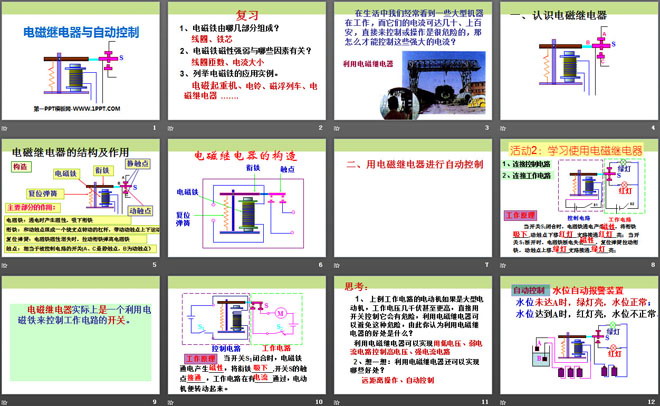660x406 pixels.
Task: Select slide 3 with the gantry crane photo
Action: pos(413,61)
